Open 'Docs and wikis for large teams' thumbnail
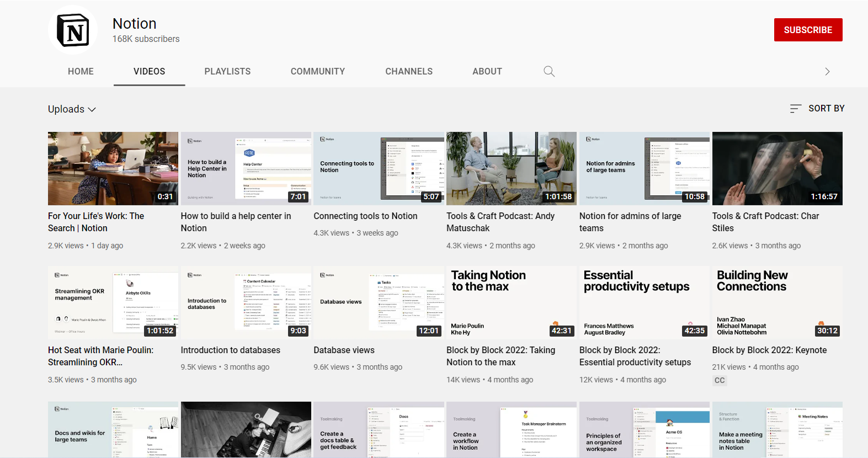The height and width of the screenshot is (458, 868). [113, 430]
